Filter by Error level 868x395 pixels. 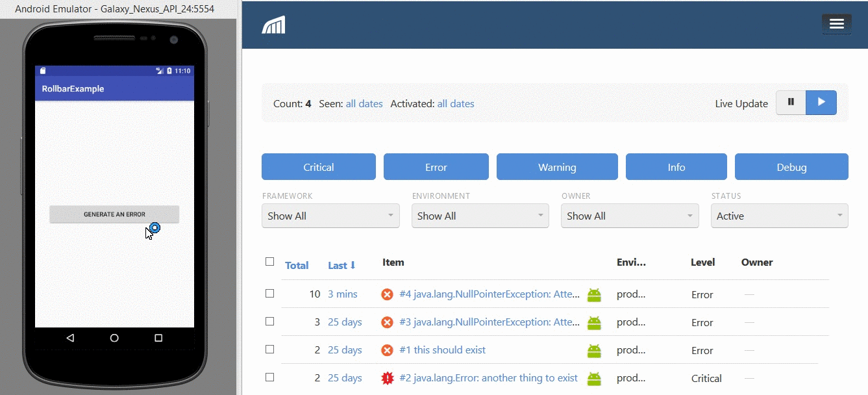click(x=436, y=167)
